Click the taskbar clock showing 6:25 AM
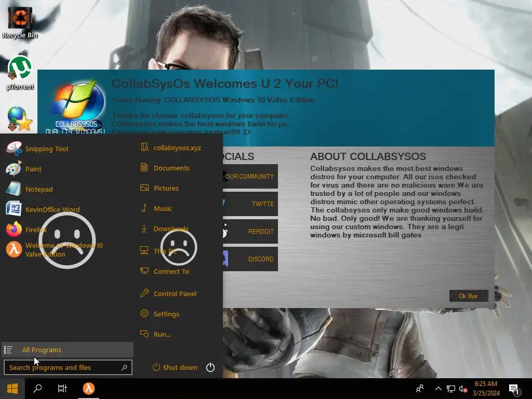532x399 pixels. [x=486, y=389]
